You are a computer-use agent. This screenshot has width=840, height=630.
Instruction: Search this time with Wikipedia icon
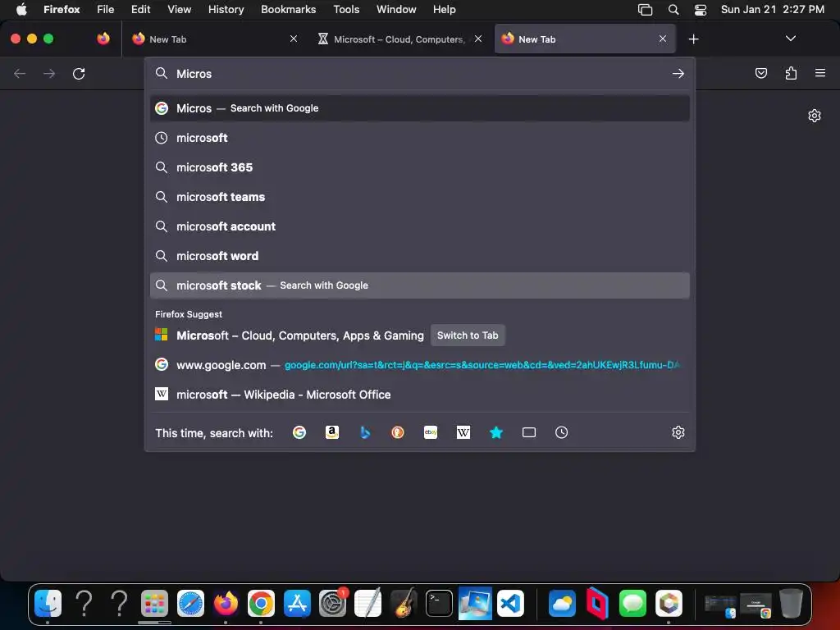(x=463, y=432)
